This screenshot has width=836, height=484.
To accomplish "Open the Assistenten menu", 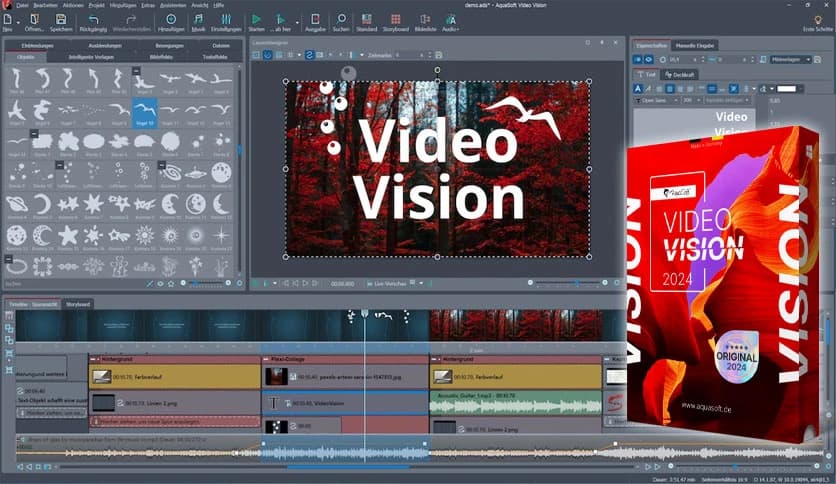I will point(173,5).
